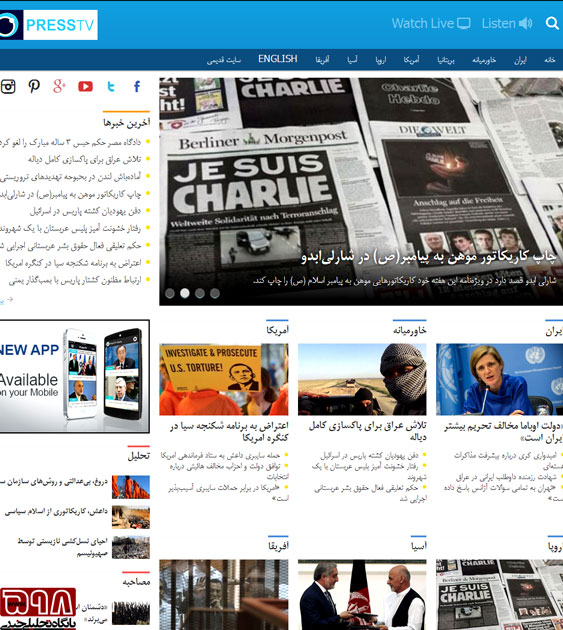
Task: Select the highlighted second carousel dot
Action: coord(185,293)
